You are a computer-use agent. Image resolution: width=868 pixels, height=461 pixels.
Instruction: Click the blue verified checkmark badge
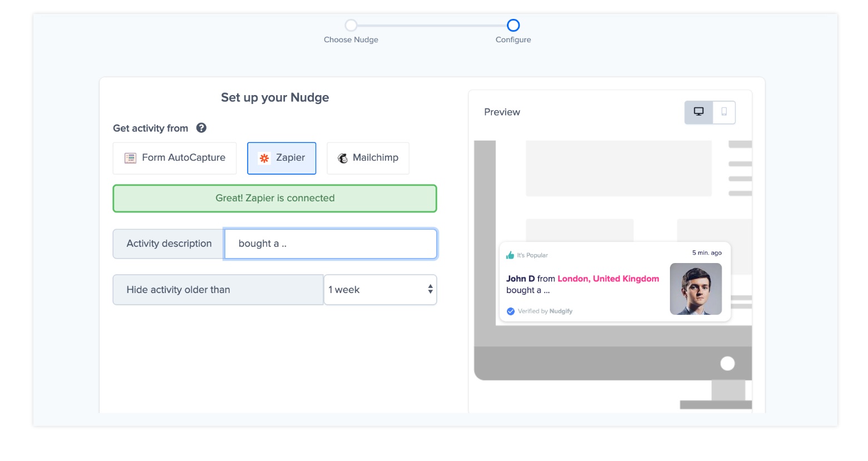(x=511, y=311)
